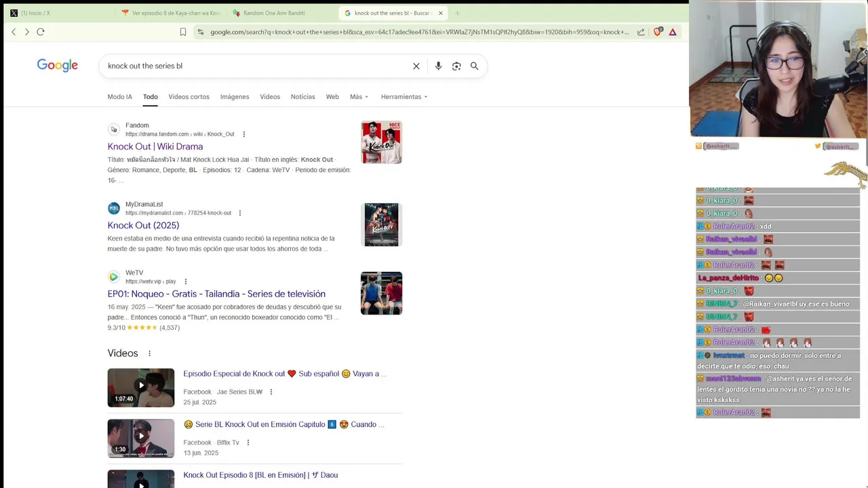Screen dimensions: 868x488
Task: Open Knock Out Episodio 8 video link
Action: point(260,475)
